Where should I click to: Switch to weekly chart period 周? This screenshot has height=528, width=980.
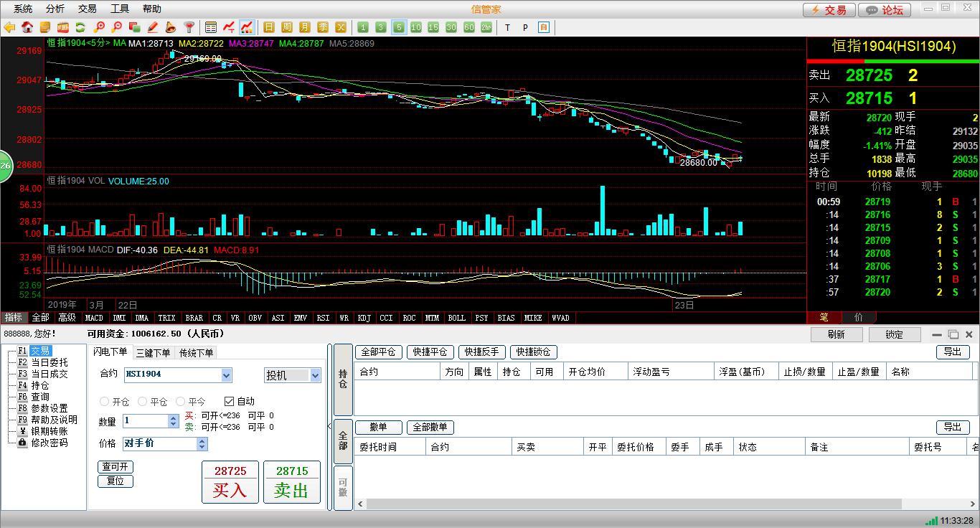pos(287,27)
